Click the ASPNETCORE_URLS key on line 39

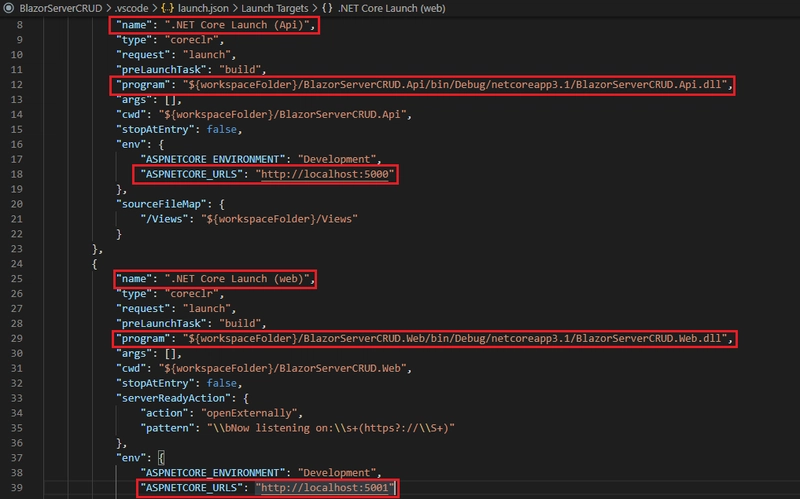click(191, 488)
